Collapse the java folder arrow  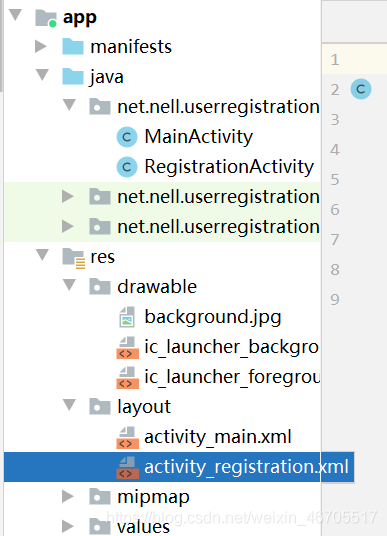(42, 75)
